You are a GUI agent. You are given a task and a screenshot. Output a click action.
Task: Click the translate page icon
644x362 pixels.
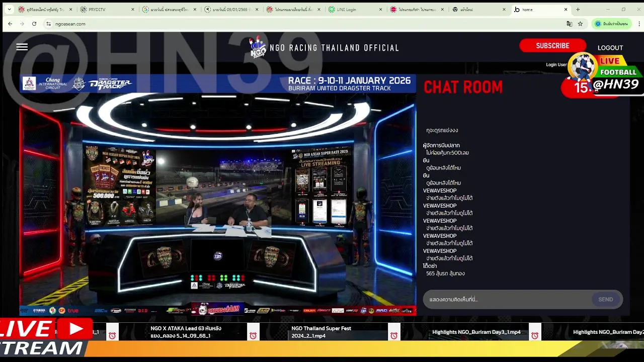tap(570, 24)
